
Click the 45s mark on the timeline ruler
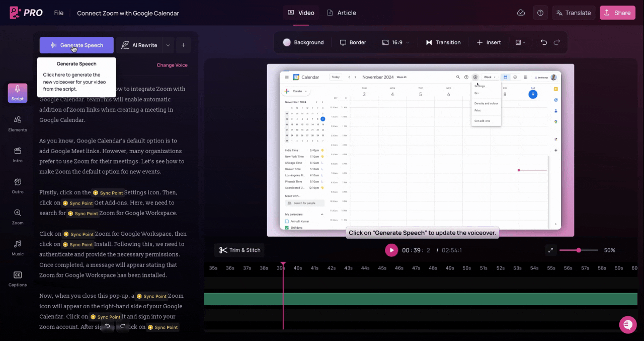coord(382,268)
